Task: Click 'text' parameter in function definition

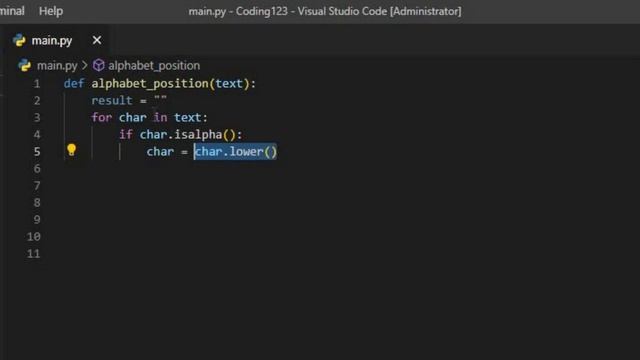Action: pyautogui.click(x=229, y=84)
